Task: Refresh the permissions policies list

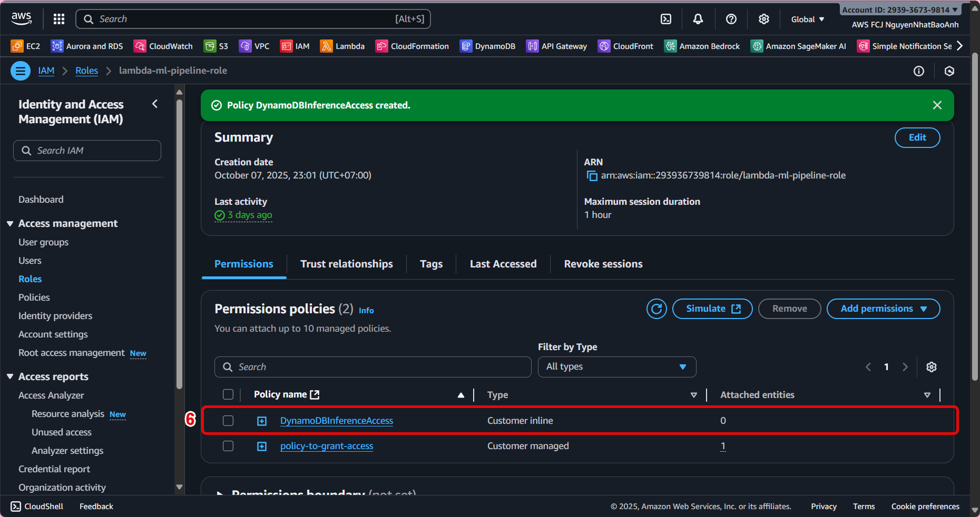Action: (x=656, y=309)
